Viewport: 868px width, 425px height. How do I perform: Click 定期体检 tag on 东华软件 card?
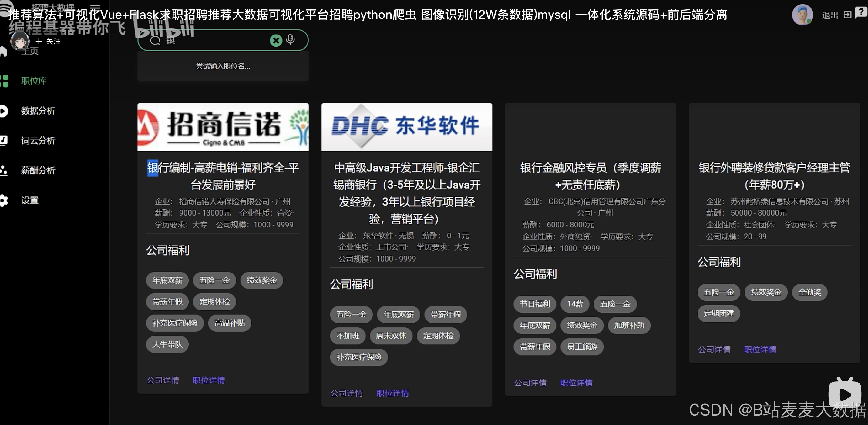pos(438,336)
